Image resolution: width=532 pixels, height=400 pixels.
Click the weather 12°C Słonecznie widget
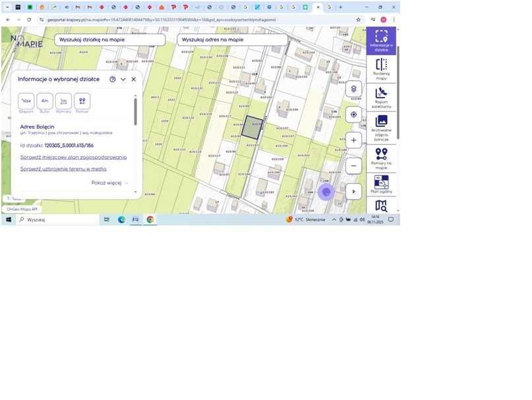tap(305, 219)
